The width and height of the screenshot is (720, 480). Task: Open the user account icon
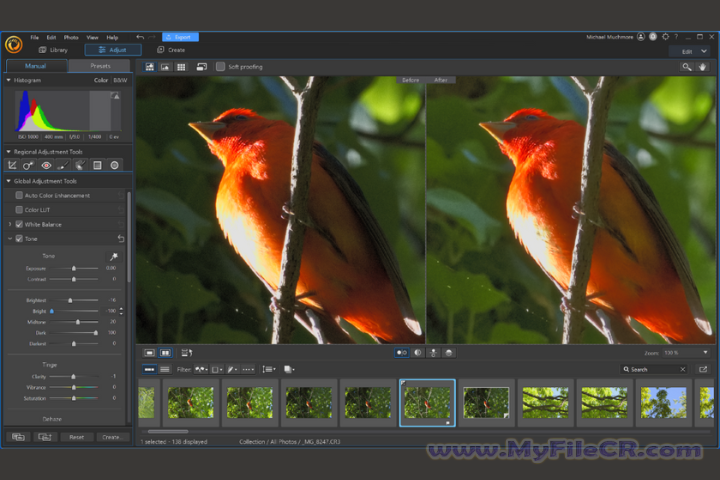[x=641, y=37]
